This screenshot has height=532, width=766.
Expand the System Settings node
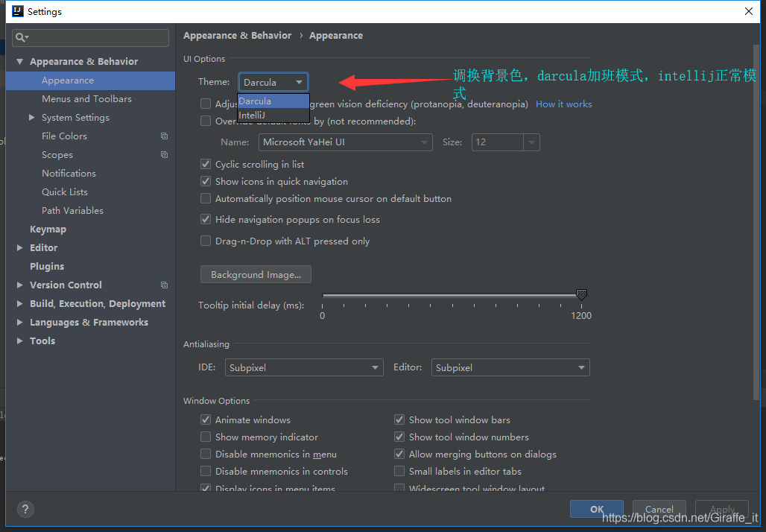pyautogui.click(x=32, y=117)
